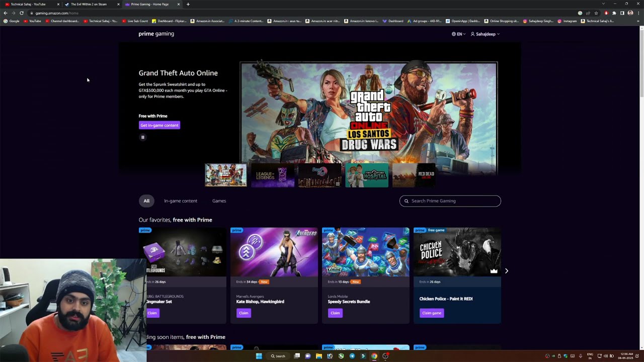
Task: Open the microphone icon in system tray
Action: point(580,356)
